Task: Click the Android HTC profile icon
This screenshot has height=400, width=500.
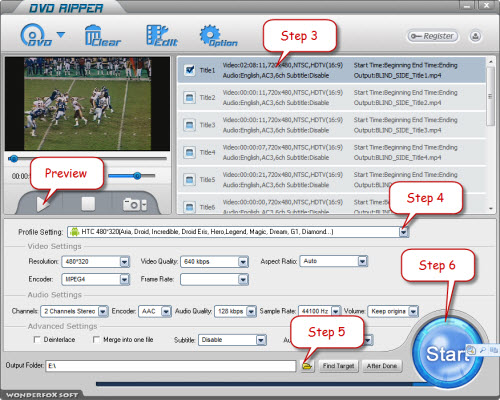Action: click(x=75, y=231)
